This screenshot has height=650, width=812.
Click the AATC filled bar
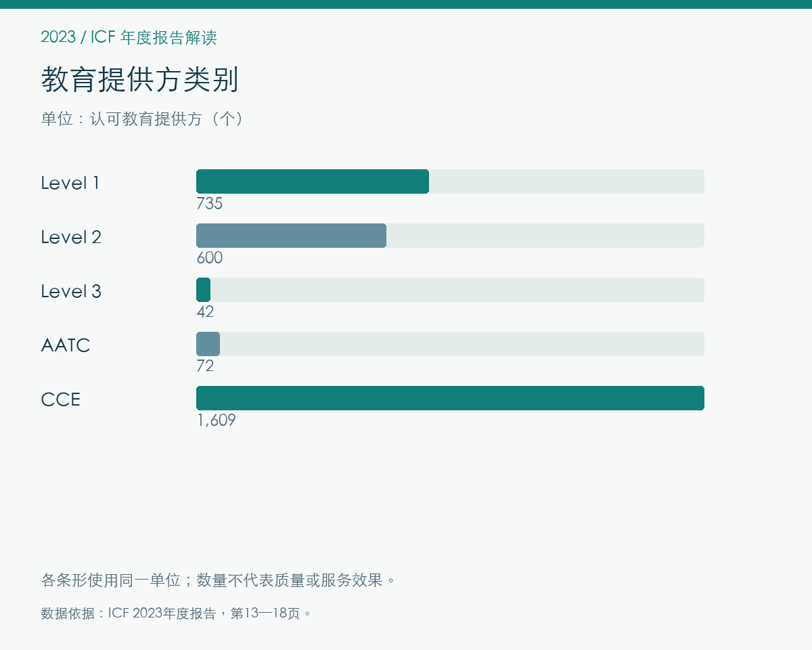click(x=208, y=344)
